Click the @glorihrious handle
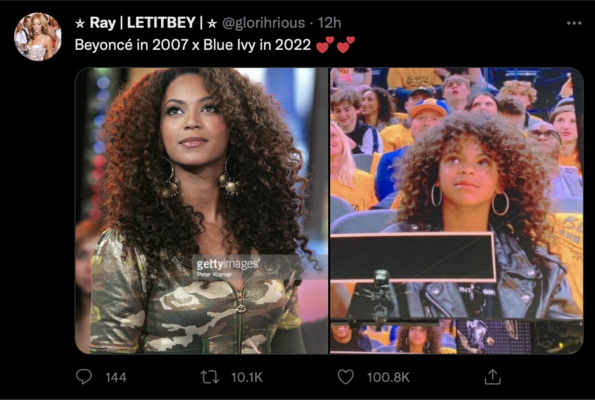Viewport: 595px width, 400px height. pyautogui.click(x=263, y=23)
